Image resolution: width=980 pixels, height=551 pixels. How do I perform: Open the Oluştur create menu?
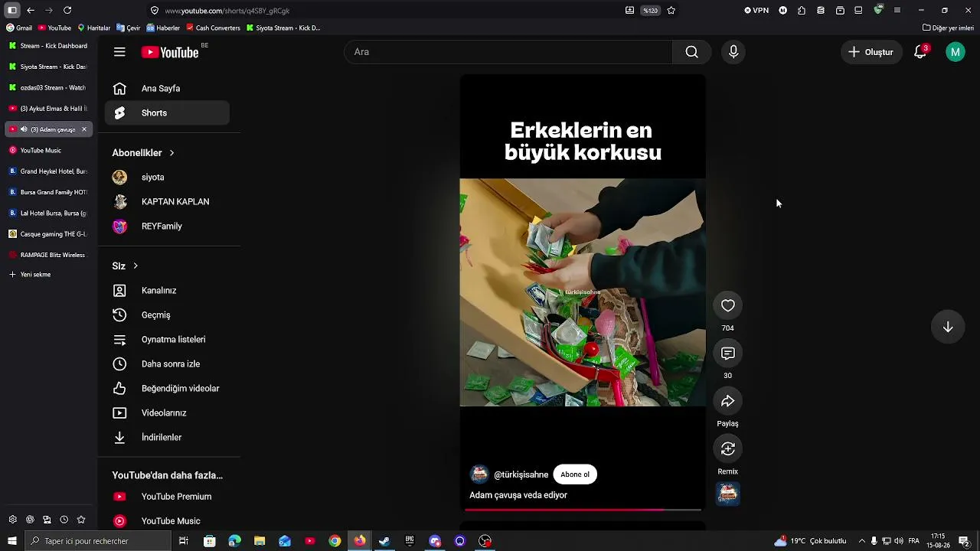coord(871,52)
